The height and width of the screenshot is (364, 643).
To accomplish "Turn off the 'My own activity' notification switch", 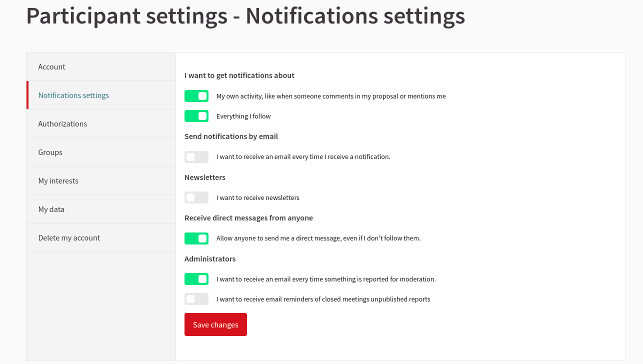I will 196,96.
